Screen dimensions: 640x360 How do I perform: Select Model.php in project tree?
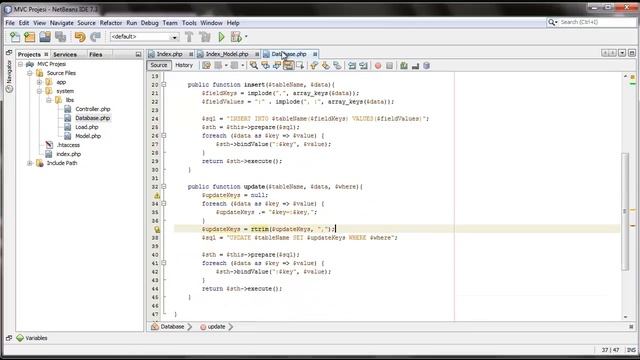pyautogui.click(x=88, y=136)
